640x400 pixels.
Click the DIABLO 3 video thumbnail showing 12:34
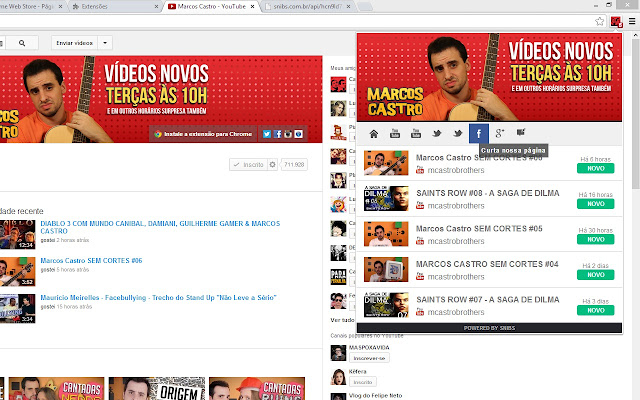[17, 235]
